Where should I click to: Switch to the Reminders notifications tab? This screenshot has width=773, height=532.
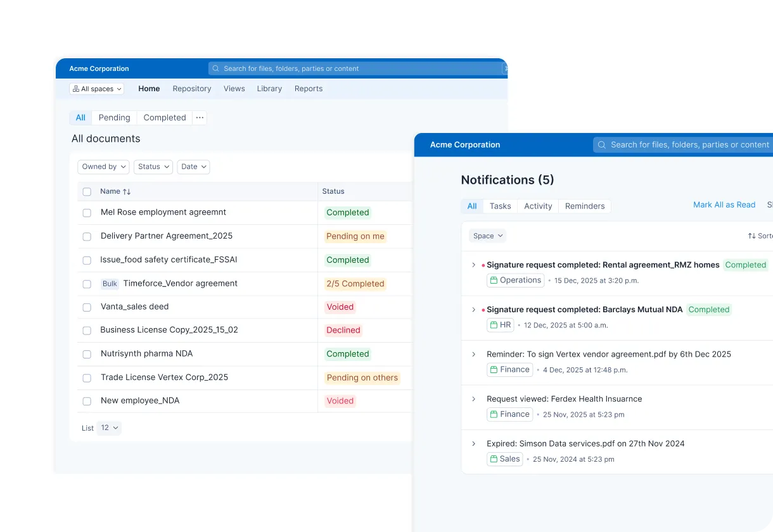(585, 206)
